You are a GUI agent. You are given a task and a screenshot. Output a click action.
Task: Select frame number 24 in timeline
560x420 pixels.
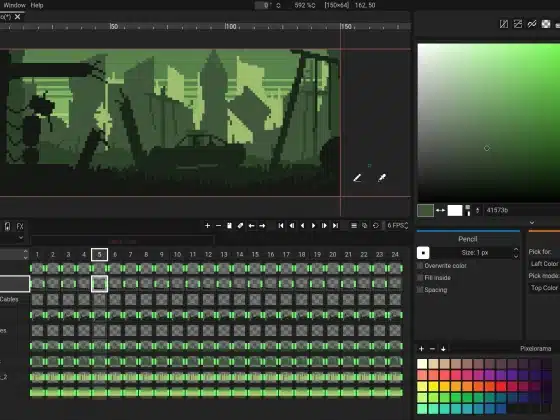[395, 255]
